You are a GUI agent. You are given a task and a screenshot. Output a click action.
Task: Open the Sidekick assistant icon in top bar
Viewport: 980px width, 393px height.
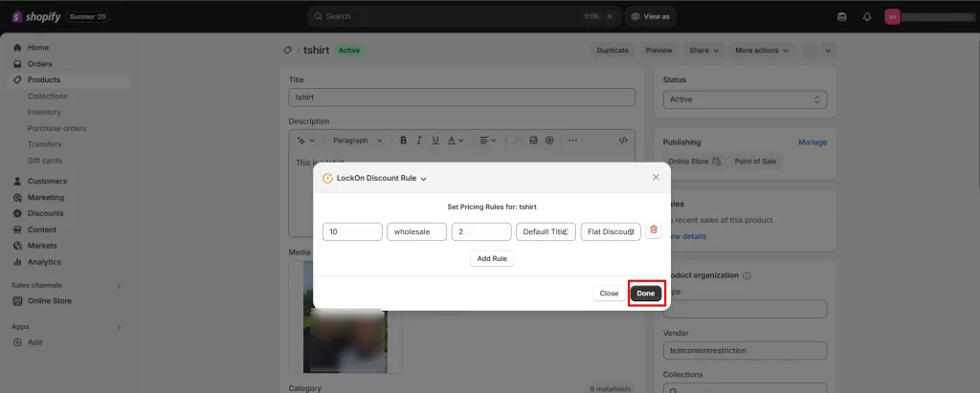click(x=841, y=16)
